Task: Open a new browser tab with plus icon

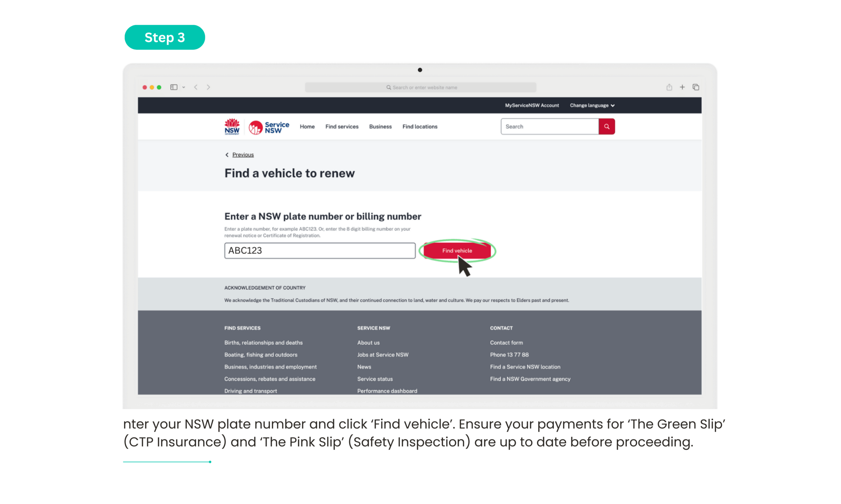Action: (x=682, y=87)
